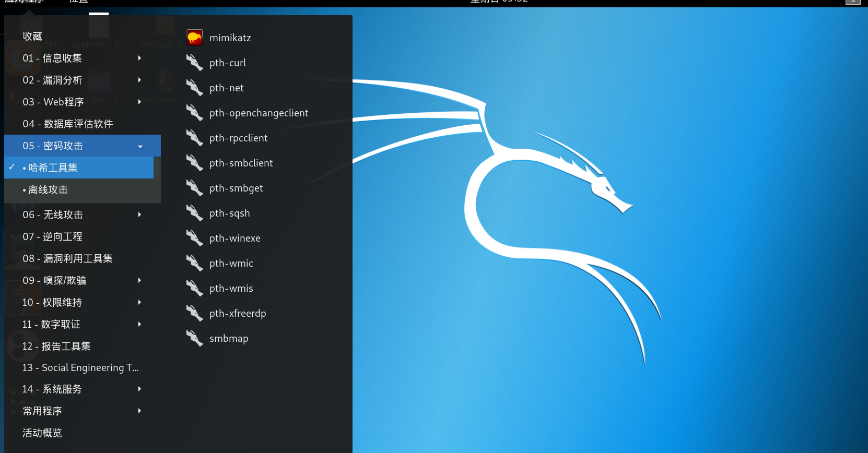Image resolution: width=868 pixels, height=453 pixels.
Task: Expand arrow next to 常用程序
Action: 139,411
